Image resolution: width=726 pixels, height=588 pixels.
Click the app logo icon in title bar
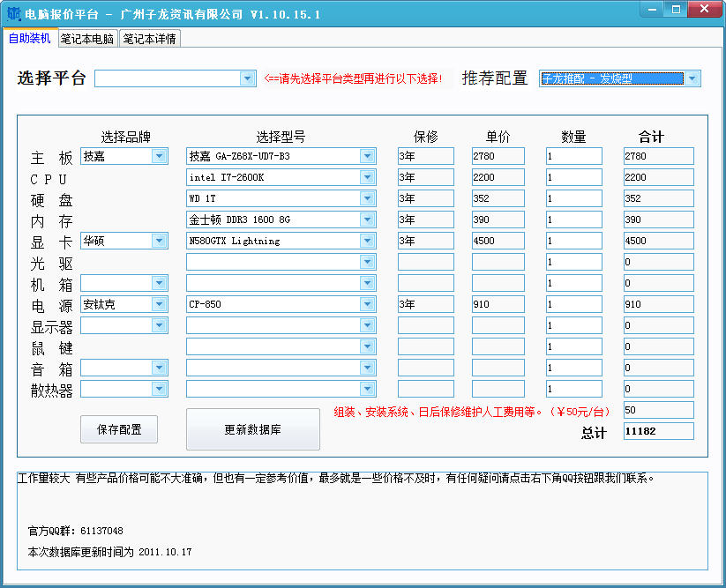[x=11, y=13]
